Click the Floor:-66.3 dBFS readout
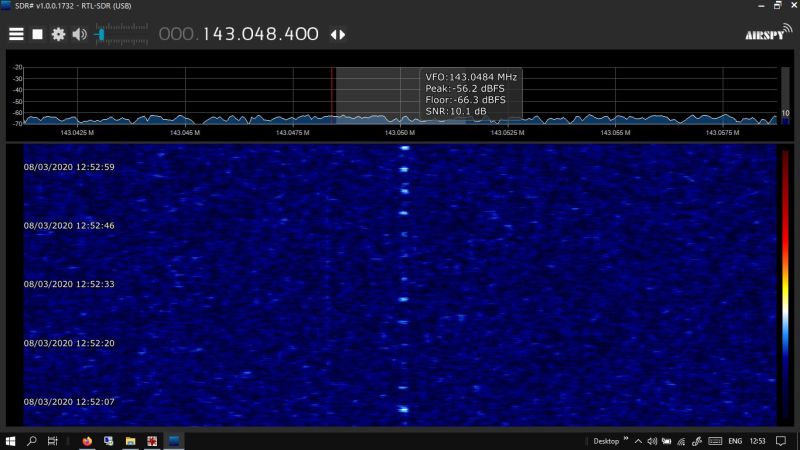The height and width of the screenshot is (450, 800). pos(465,100)
